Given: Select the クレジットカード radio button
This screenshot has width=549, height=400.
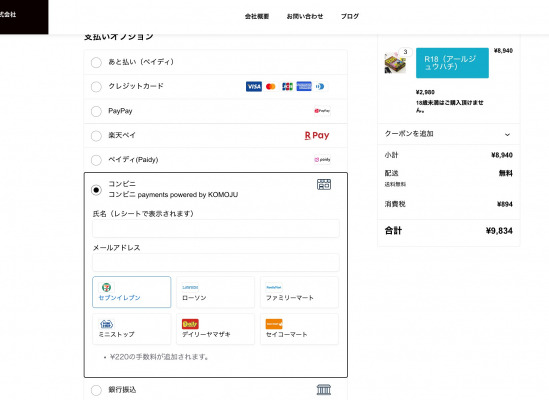Looking at the screenshot, I should [96, 87].
